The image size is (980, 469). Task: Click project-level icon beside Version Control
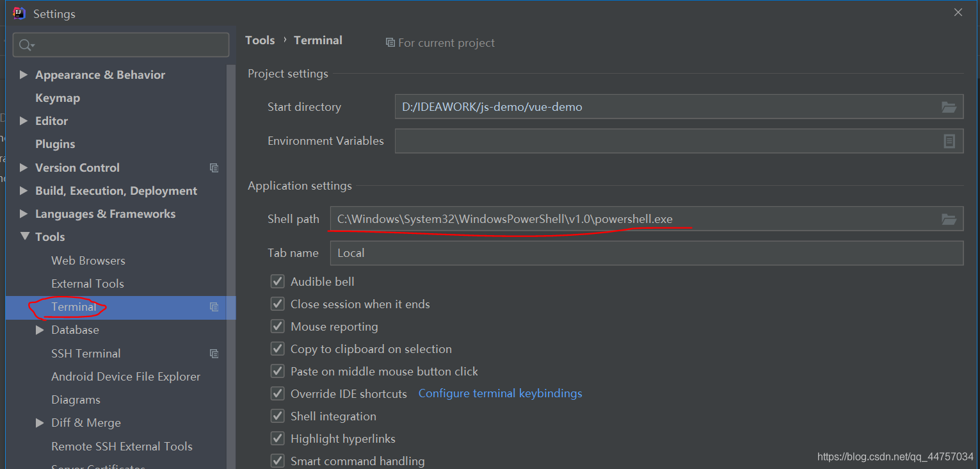coord(214,168)
